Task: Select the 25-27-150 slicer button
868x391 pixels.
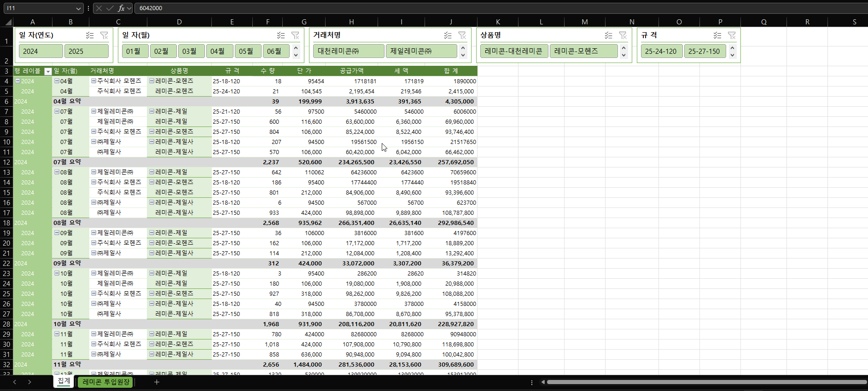Action: click(704, 51)
